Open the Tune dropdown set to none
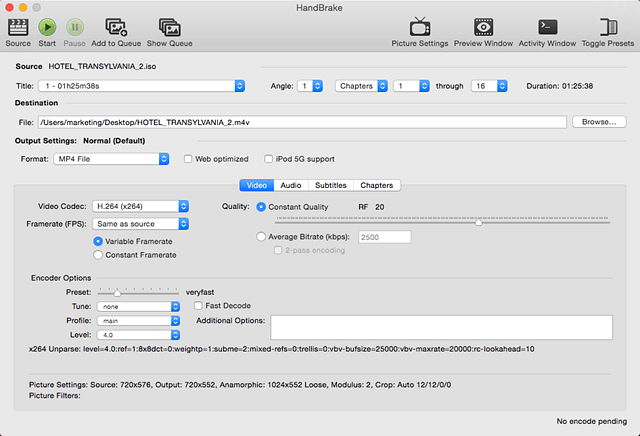This screenshot has width=640, height=436. pyautogui.click(x=138, y=306)
